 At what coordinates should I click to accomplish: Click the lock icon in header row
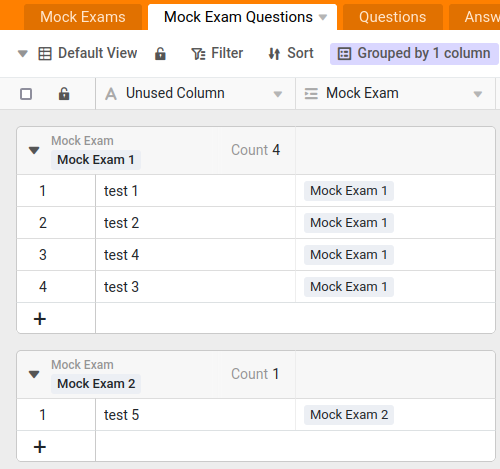(x=64, y=94)
